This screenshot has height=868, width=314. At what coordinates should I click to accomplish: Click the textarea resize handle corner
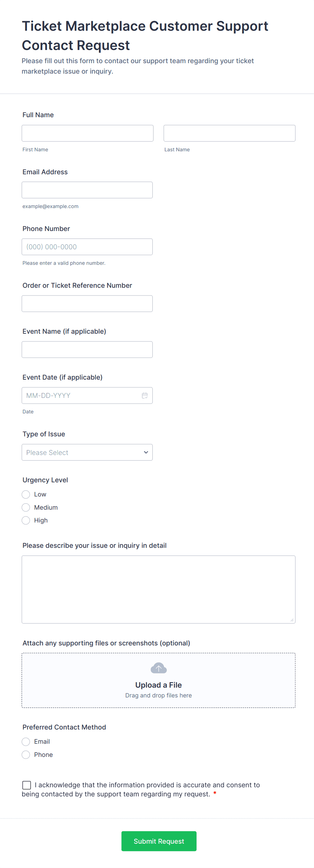292,620
